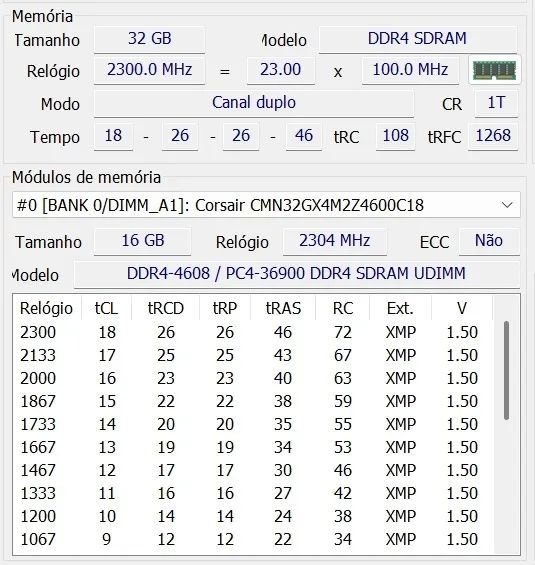The width and height of the screenshot is (535, 565).
Task: Click the 100.0 MHz base clock field
Action: [410, 70]
